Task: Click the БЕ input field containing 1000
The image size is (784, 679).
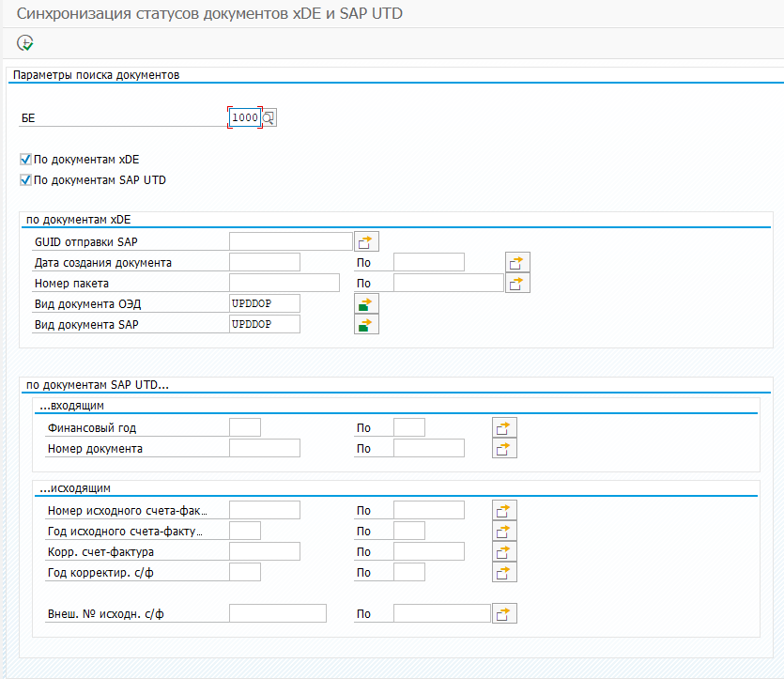Action: (x=244, y=117)
